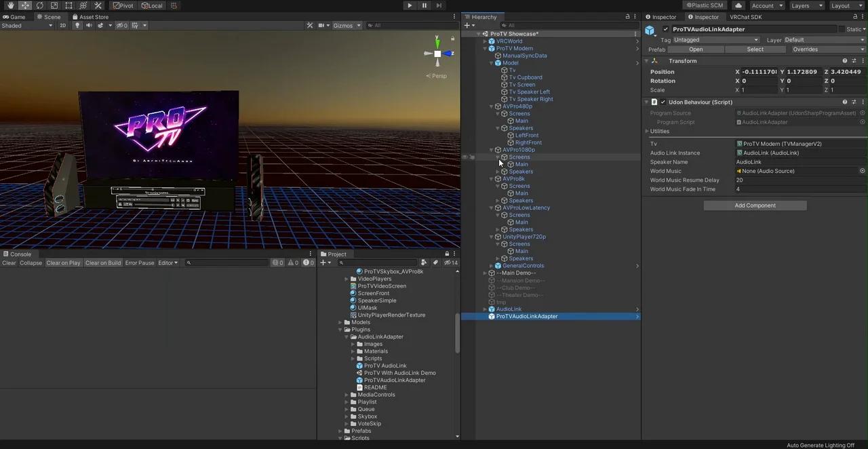Image resolution: width=868 pixels, height=449 pixels.
Task: Toggle scene audio speaker icon
Action: 89,26
